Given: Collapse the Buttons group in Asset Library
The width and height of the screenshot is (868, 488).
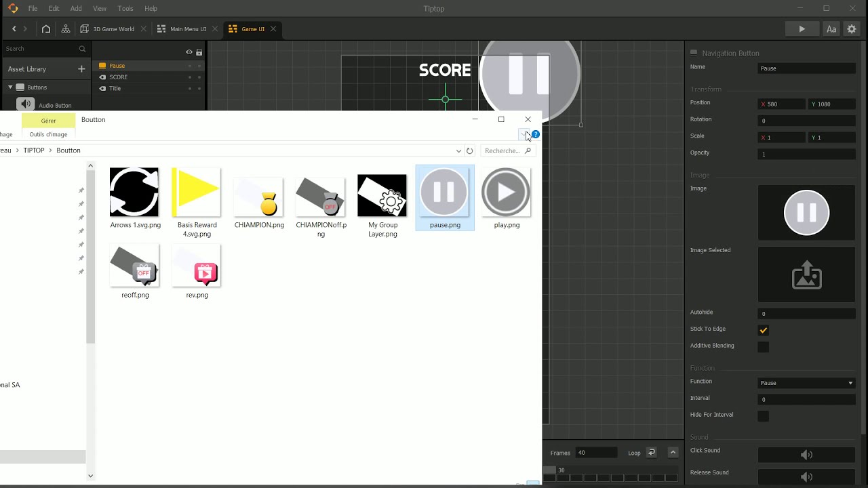Looking at the screenshot, I should pyautogui.click(x=11, y=87).
